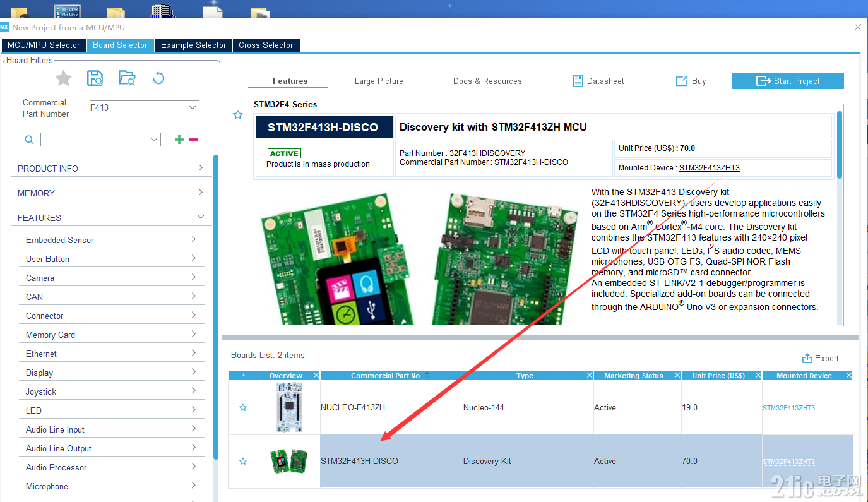Open the building icon on desktop
Screen dimensions: 868x502
tap(163, 11)
